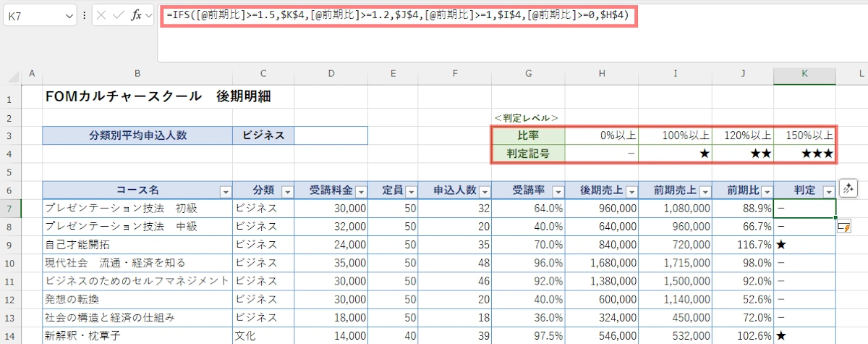This screenshot has height=344, width=868.
Task: Open the 受講率 filter dropdown
Action: (558, 191)
